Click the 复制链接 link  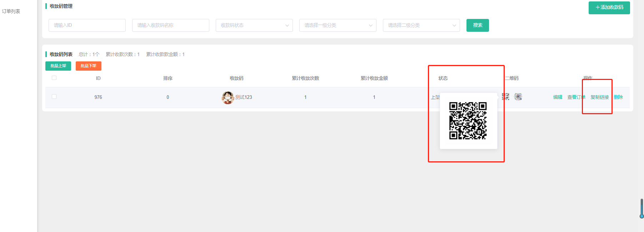click(599, 97)
